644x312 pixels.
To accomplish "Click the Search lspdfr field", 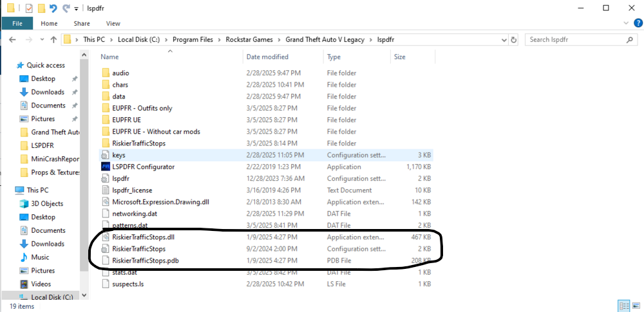I will click(581, 40).
